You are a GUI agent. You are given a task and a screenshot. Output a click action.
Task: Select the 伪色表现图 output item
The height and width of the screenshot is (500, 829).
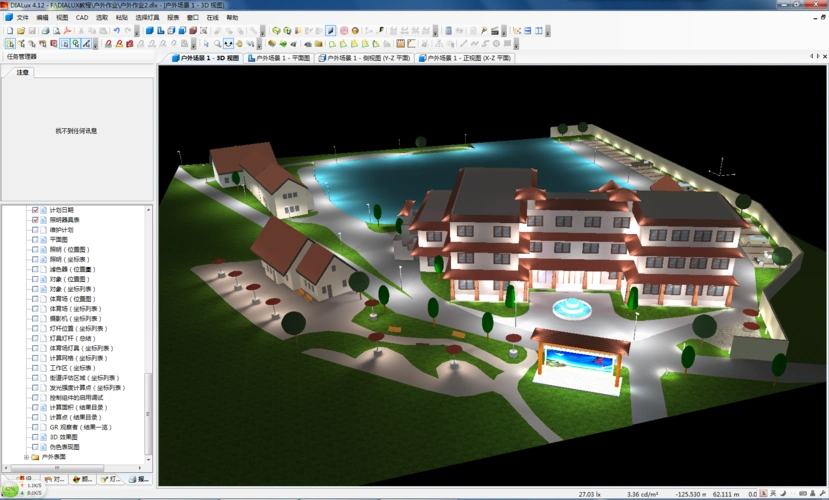coord(65,447)
